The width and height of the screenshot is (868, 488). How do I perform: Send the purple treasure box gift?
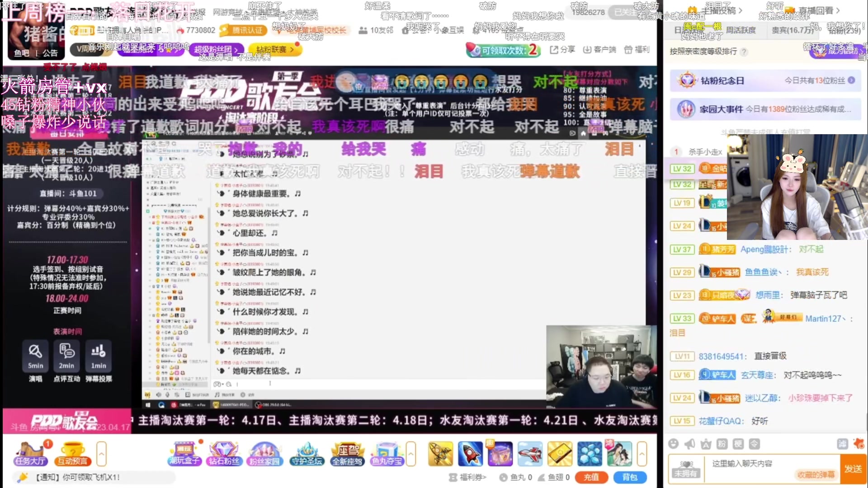click(500, 454)
